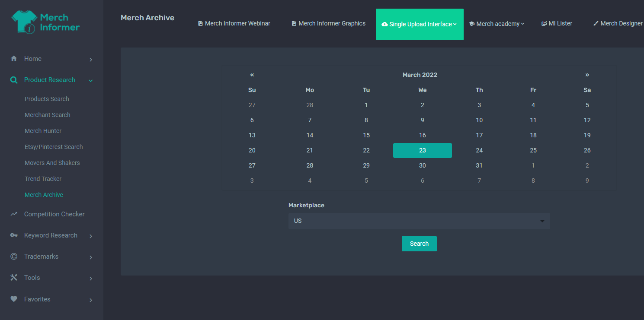Click the Merch Informer Webinar file icon
Image resolution: width=644 pixels, height=320 pixels.
(x=200, y=23)
